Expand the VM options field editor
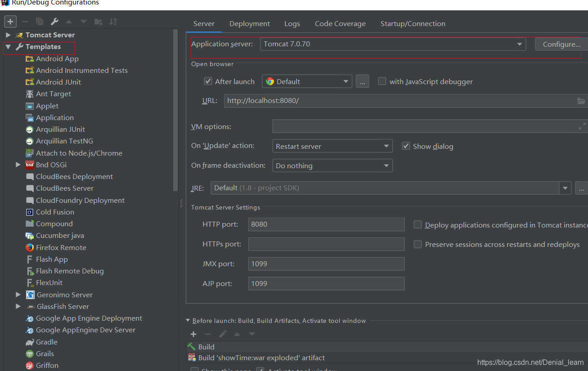This screenshot has width=588, height=371. [582, 126]
